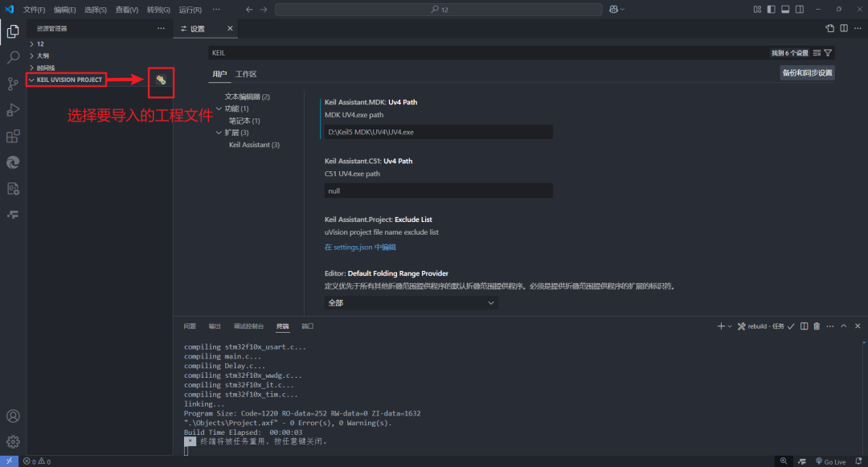868x467 pixels.
Task: Go back with the left arrow
Action: click(x=249, y=10)
